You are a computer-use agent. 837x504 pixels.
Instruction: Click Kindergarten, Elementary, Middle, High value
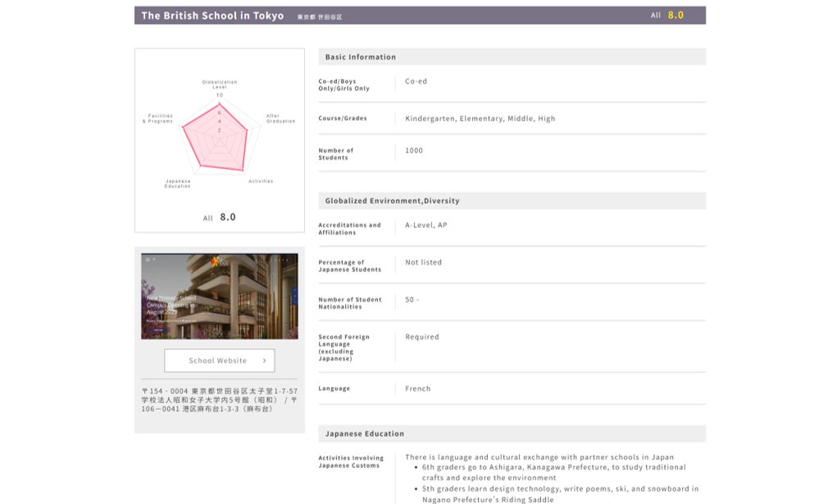[x=480, y=119]
